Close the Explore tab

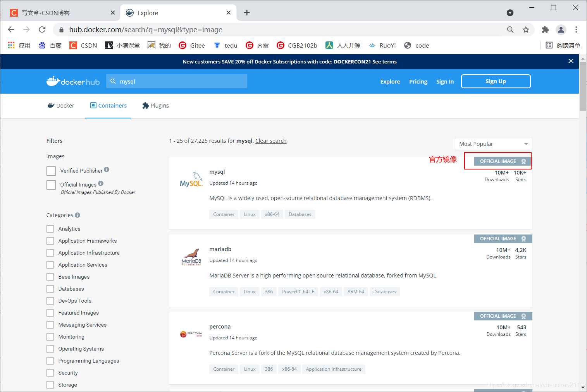(x=229, y=13)
